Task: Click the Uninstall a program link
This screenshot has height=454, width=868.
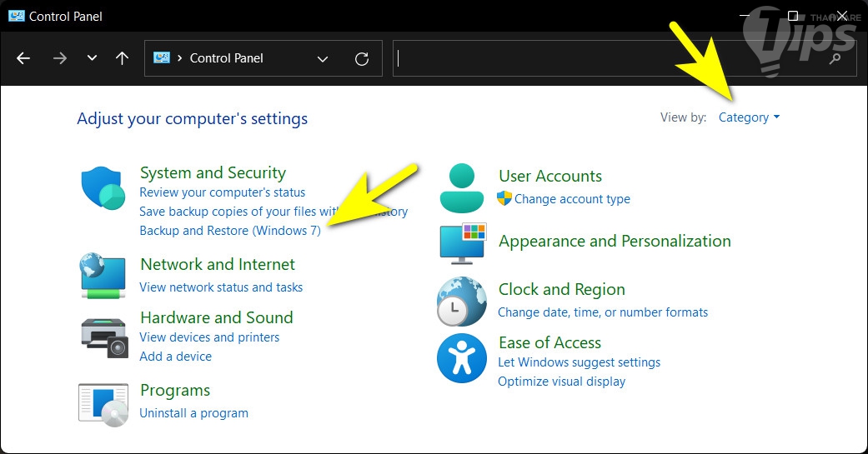Action: point(193,412)
